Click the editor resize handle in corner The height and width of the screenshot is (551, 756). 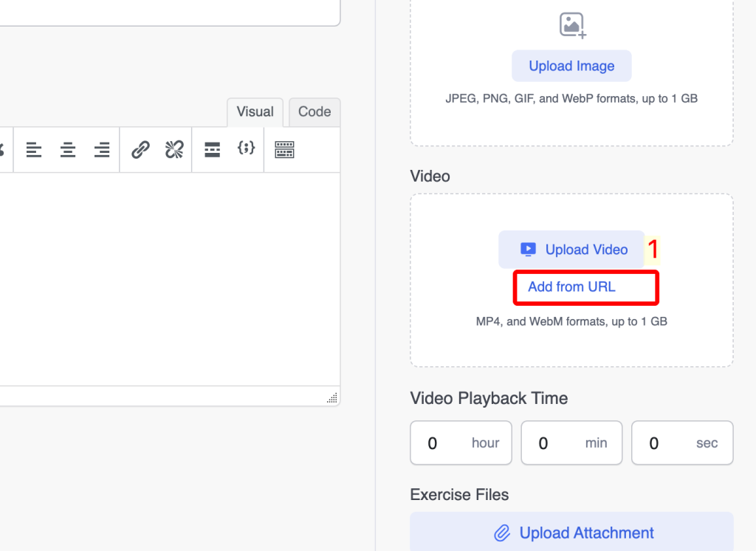pos(332,398)
